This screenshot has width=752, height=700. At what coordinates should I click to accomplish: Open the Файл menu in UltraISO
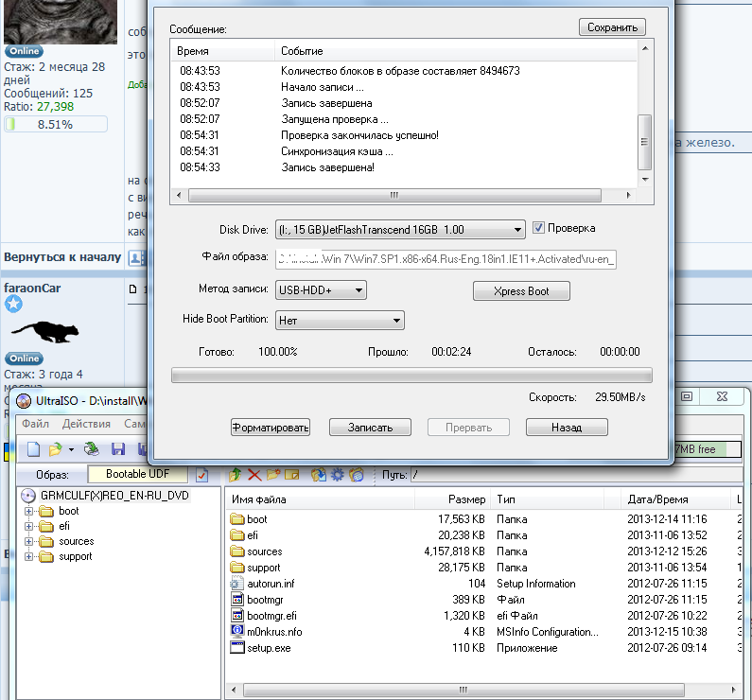pyautogui.click(x=36, y=424)
